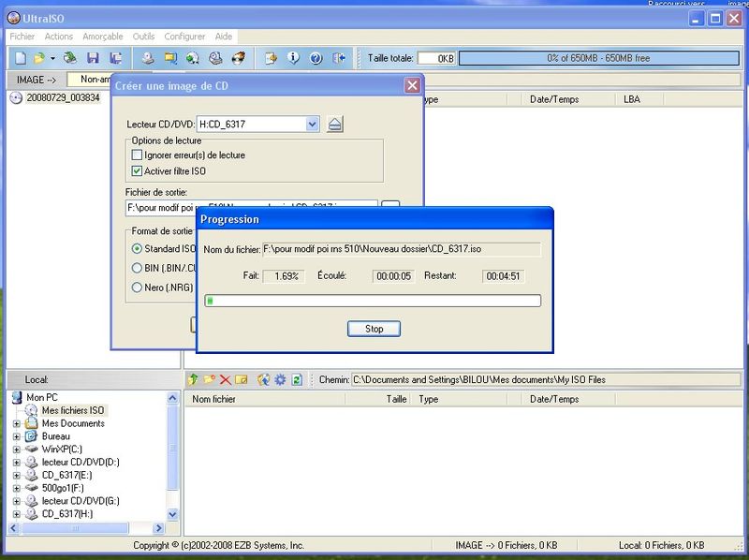Click the Add to image arrow icon
The image size is (749, 560).
[263, 380]
